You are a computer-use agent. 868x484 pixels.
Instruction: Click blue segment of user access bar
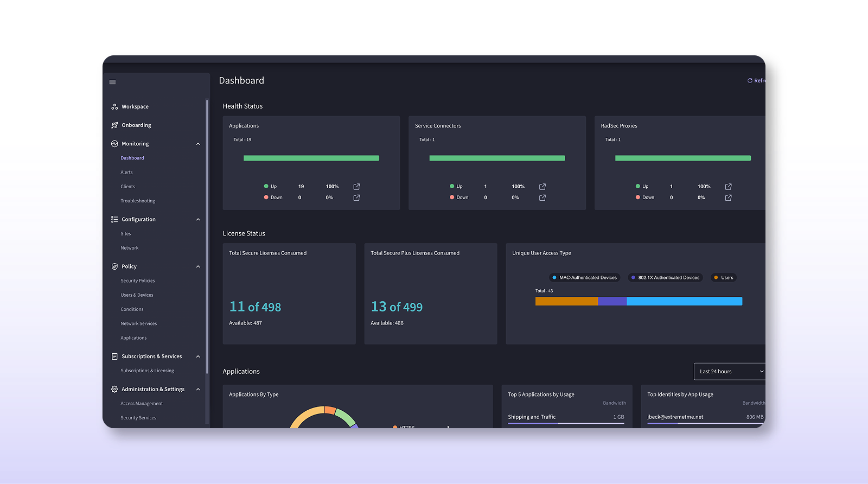684,301
